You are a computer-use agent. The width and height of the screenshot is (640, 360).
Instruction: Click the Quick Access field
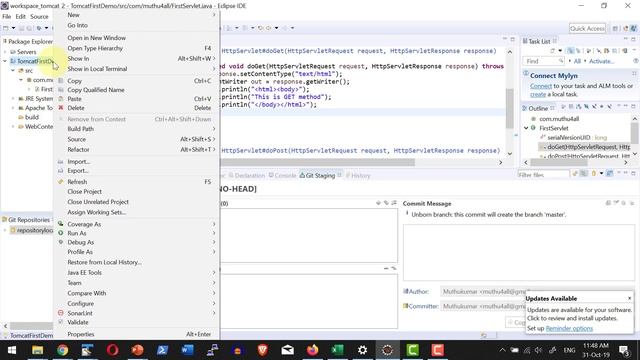[x=587, y=28]
